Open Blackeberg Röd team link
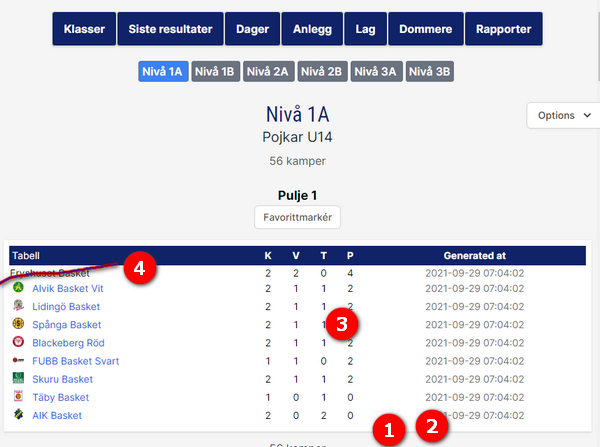Viewport: 600px width, 447px height. tap(68, 343)
